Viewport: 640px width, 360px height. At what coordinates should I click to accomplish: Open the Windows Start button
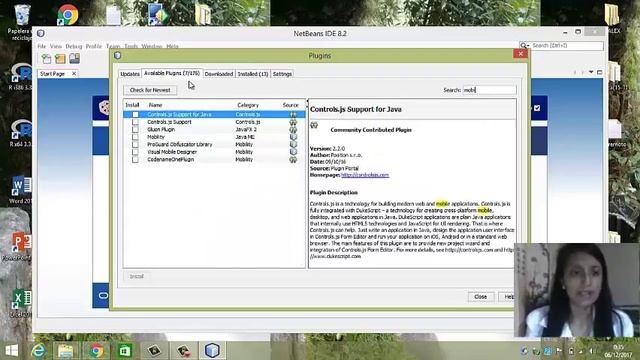(11, 351)
